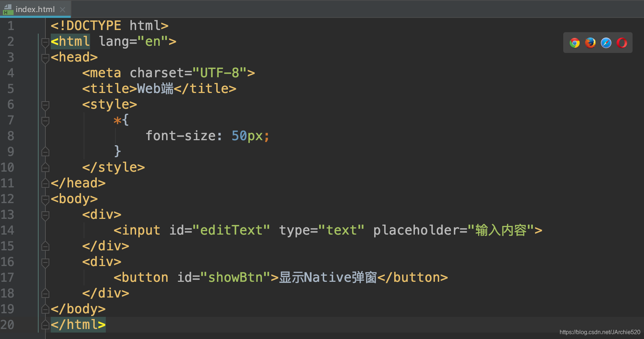Image resolution: width=644 pixels, height=339 pixels.
Task: Click the title text Web端
Action: coord(155,89)
